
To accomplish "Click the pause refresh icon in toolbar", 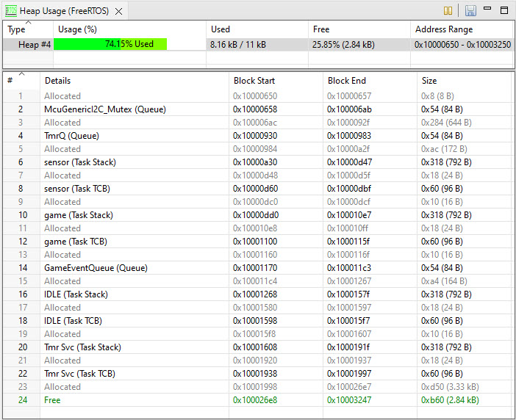I will 448,10.
